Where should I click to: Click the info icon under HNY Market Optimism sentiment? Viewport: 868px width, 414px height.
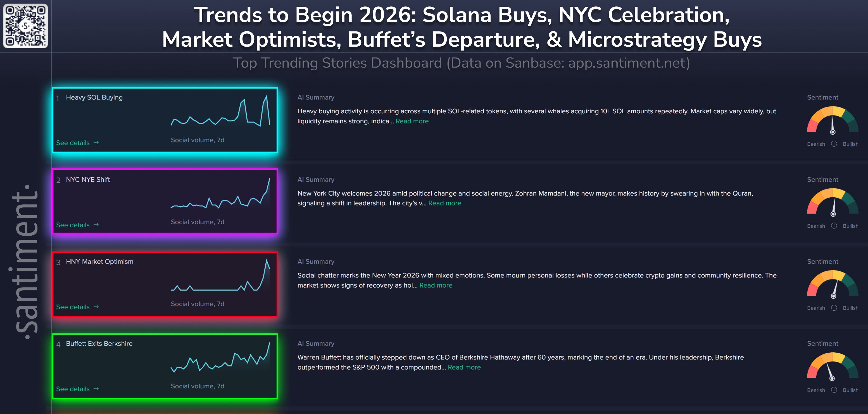tap(834, 308)
